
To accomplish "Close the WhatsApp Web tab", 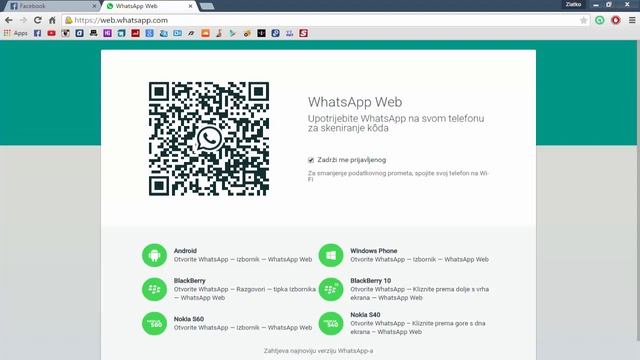I will pos(190,6).
